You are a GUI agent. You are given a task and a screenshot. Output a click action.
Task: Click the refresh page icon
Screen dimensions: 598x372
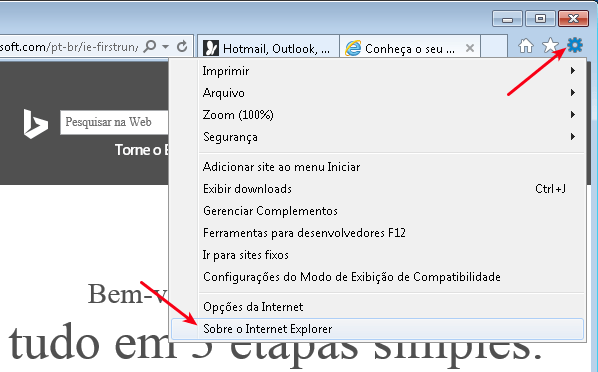(x=182, y=47)
